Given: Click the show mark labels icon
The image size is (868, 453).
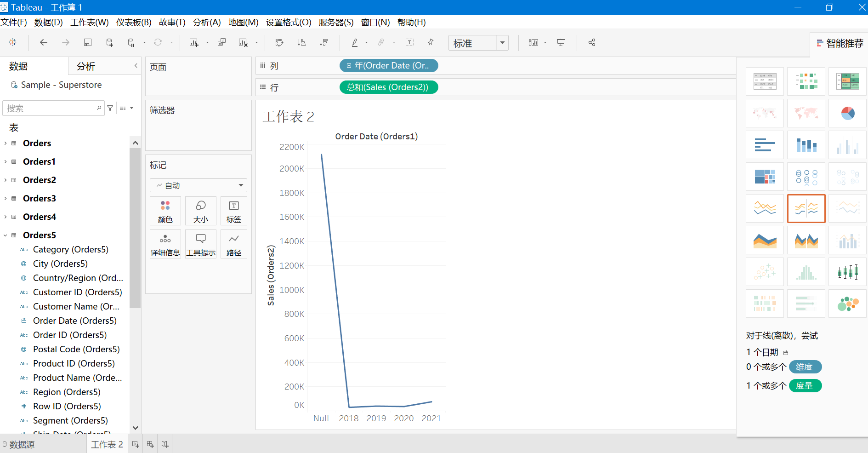Looking at the screenshot, I should click(x=410, y=42).
